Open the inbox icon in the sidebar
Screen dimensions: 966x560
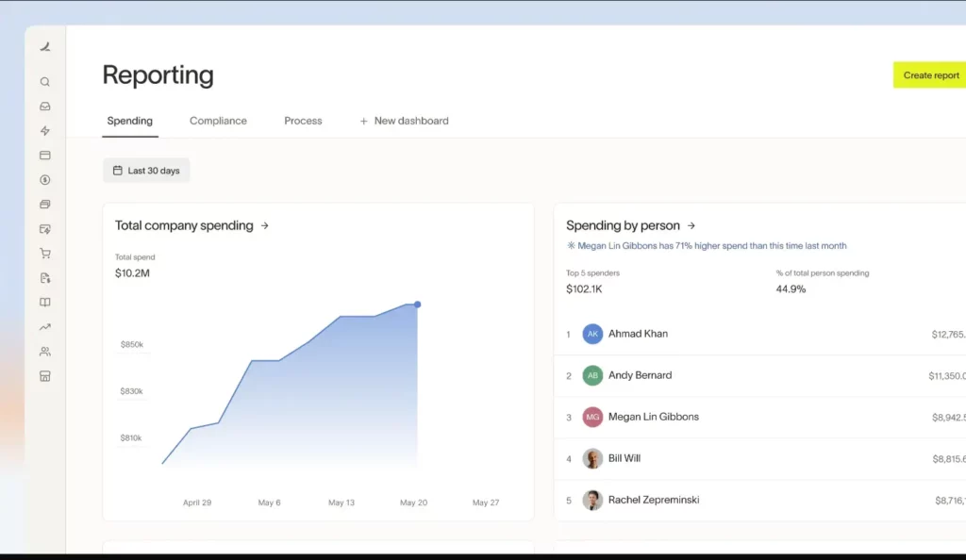point(44,106)
